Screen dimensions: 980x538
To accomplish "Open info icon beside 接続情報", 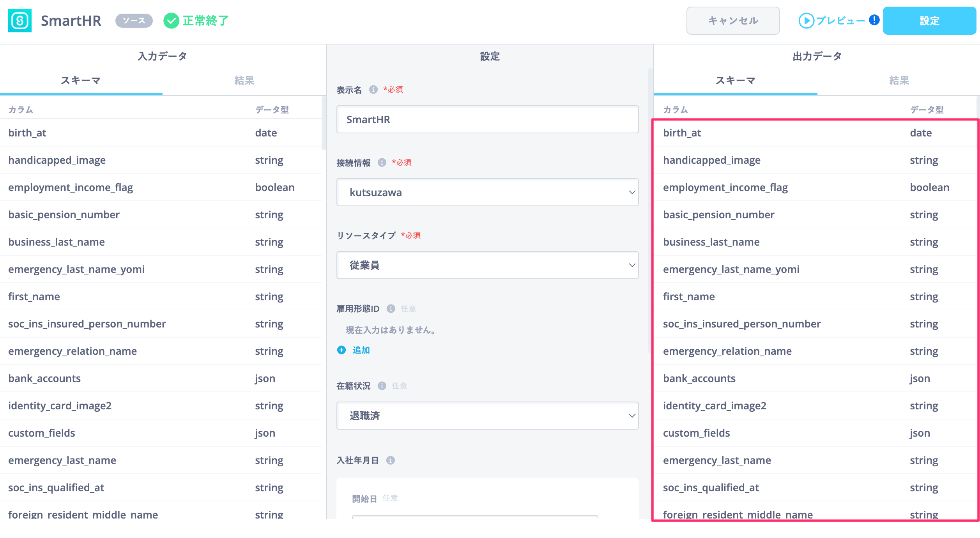I will tap(382, 163).
